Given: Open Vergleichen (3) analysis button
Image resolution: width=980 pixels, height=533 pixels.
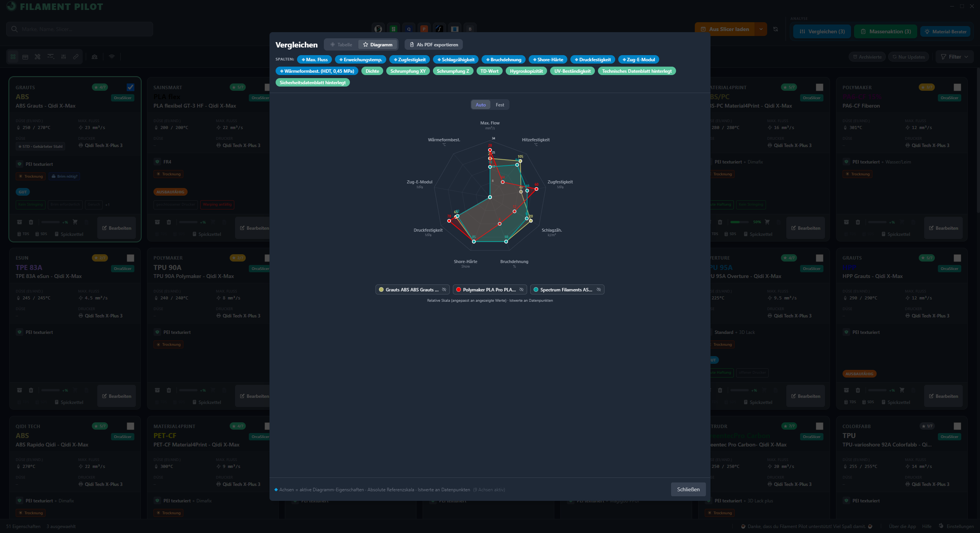Looking at the screenshot, I should (822, 31).
